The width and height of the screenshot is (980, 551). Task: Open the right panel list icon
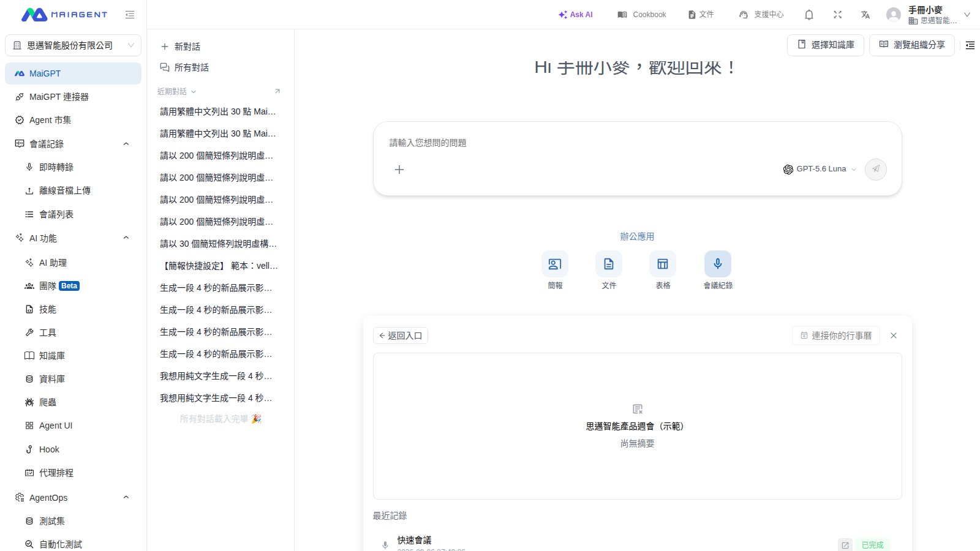[x=970, y=45]
